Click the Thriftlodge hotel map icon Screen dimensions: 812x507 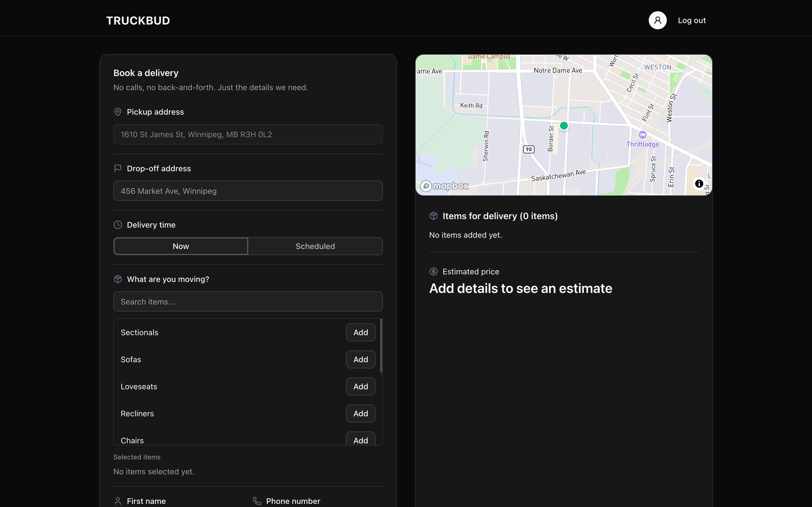(642, 135)
